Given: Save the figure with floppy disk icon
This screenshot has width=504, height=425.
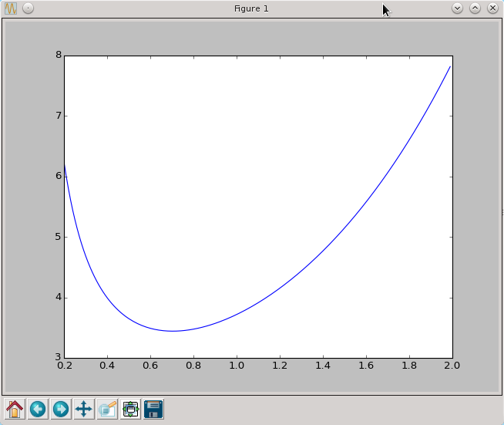Looking at the screenshot, I should pyautogui.click(x=153, y=409).
